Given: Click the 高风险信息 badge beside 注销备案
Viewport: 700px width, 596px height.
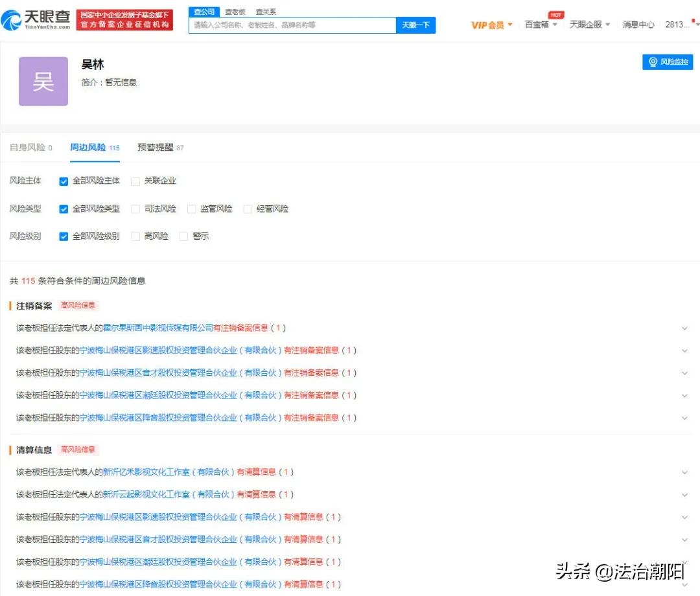Looking at the screenshot, I should [x=78, y=305].
